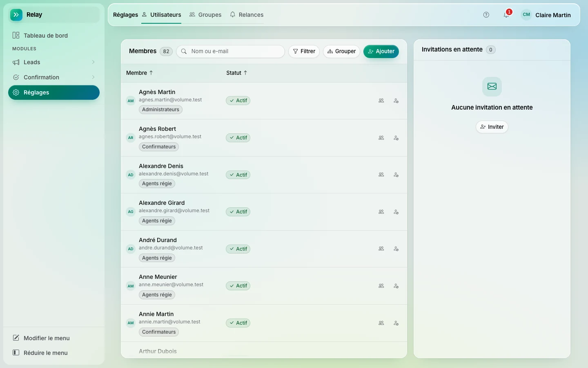Screen dimensions: 588x368
Task: Click the groups icon on Annie Martin's row
Action: coord(381,323)
